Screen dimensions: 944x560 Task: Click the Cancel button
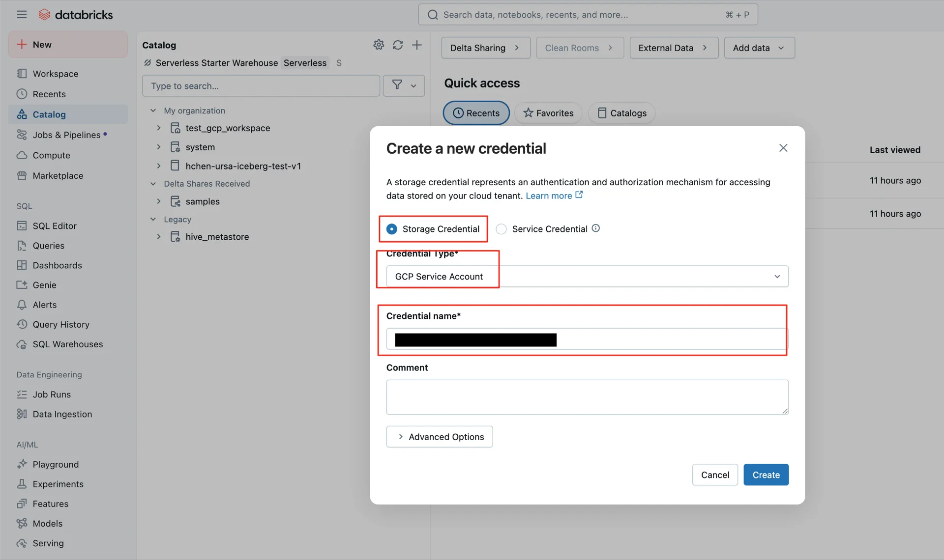(715, 475)
